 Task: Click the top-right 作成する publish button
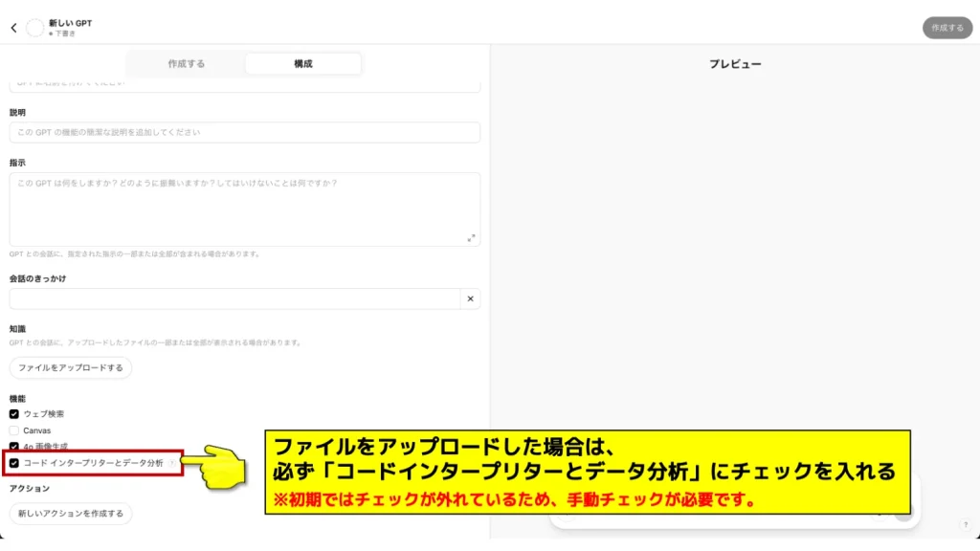[x=947, y=28]
